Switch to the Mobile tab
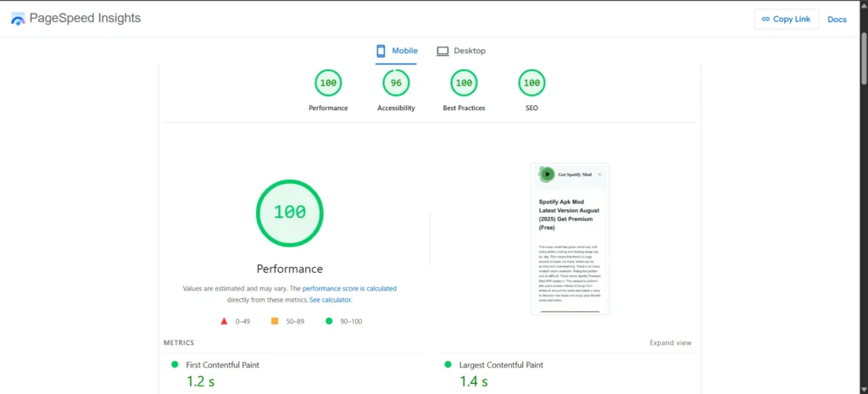 point(397,51)
